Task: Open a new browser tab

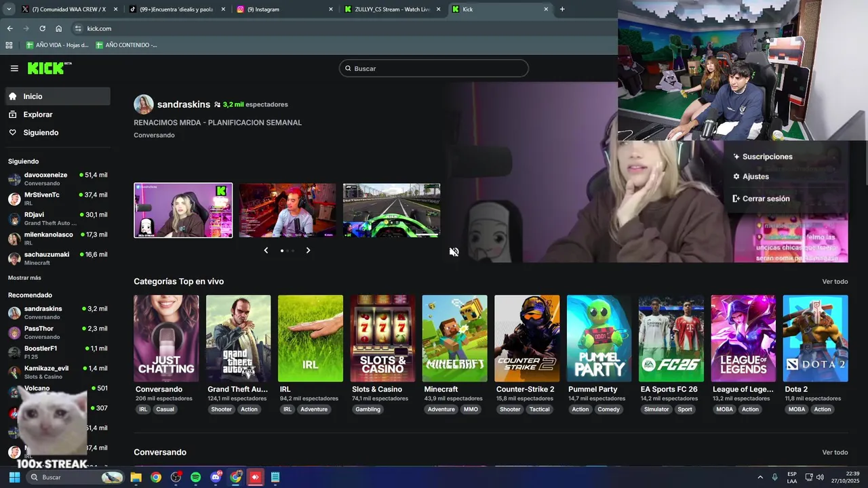Action: coord(562,9)
